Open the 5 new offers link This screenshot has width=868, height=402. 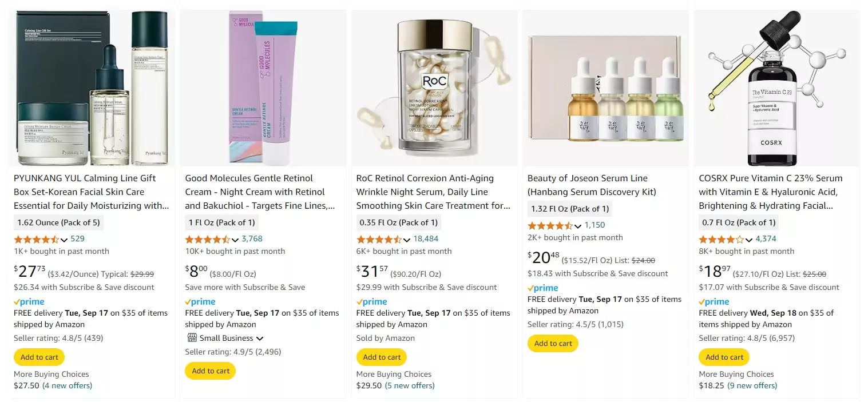[410, 385]
